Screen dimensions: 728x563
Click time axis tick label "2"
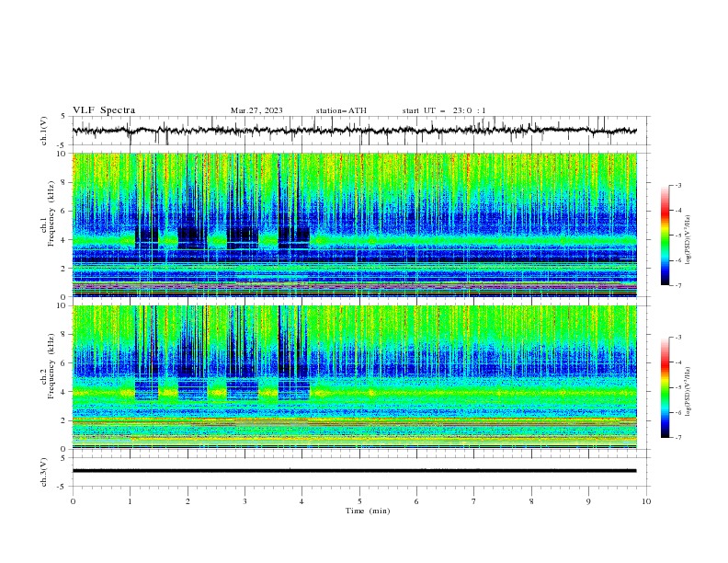(188, 501)
